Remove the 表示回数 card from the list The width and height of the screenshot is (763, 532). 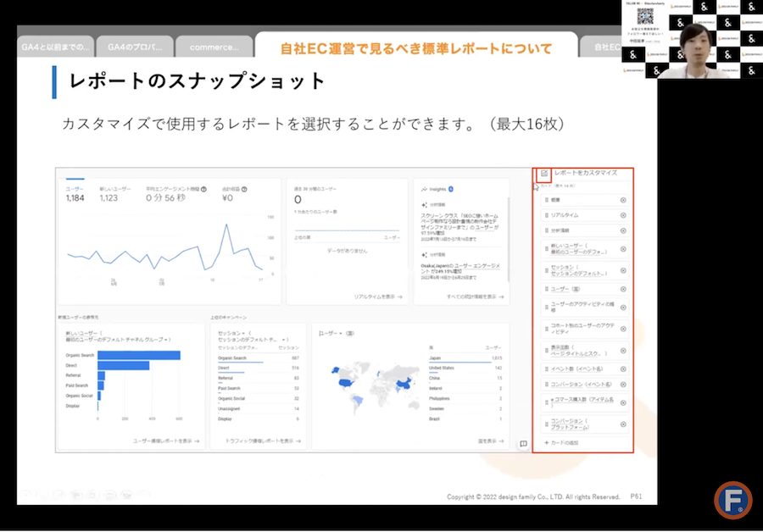click(x=623, y=351)
